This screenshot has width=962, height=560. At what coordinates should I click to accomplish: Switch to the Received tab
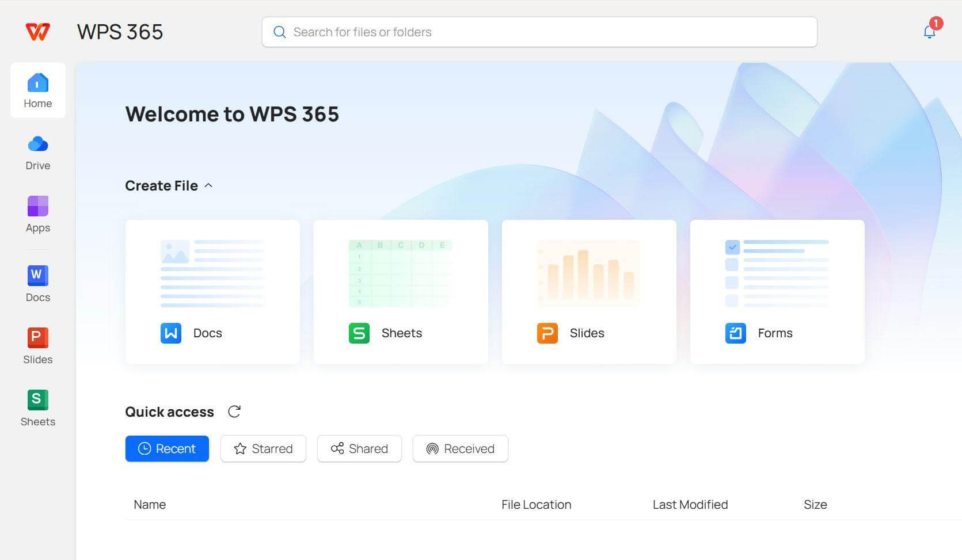[460, 448]
